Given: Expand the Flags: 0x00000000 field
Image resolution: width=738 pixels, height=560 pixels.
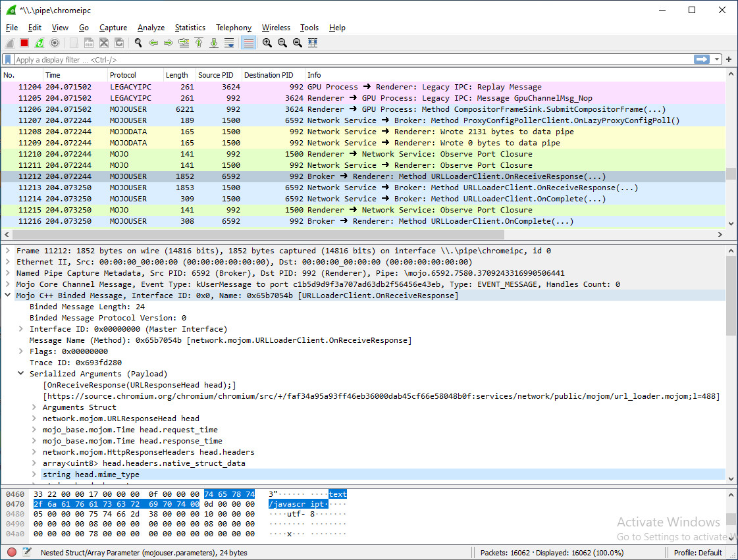Looking at the screenshot, I should coord(20,351).
